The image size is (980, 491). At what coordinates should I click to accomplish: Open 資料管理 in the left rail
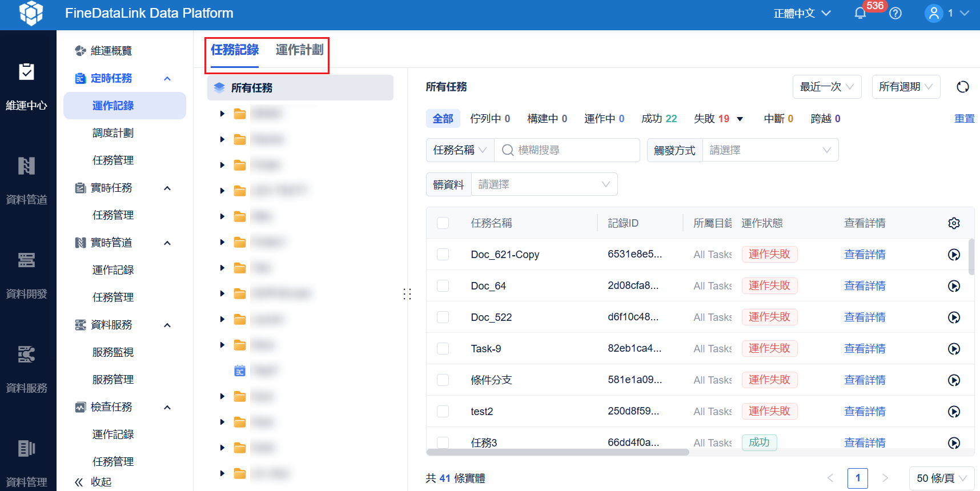[27, 463]
